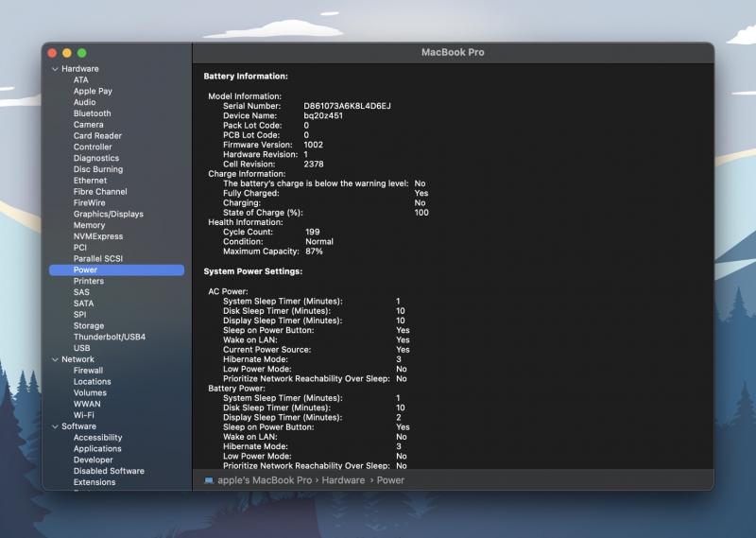This screenshot has height=538, width=756.
Task: Select USB in the sidebar
Action: (x=82, y=348)
